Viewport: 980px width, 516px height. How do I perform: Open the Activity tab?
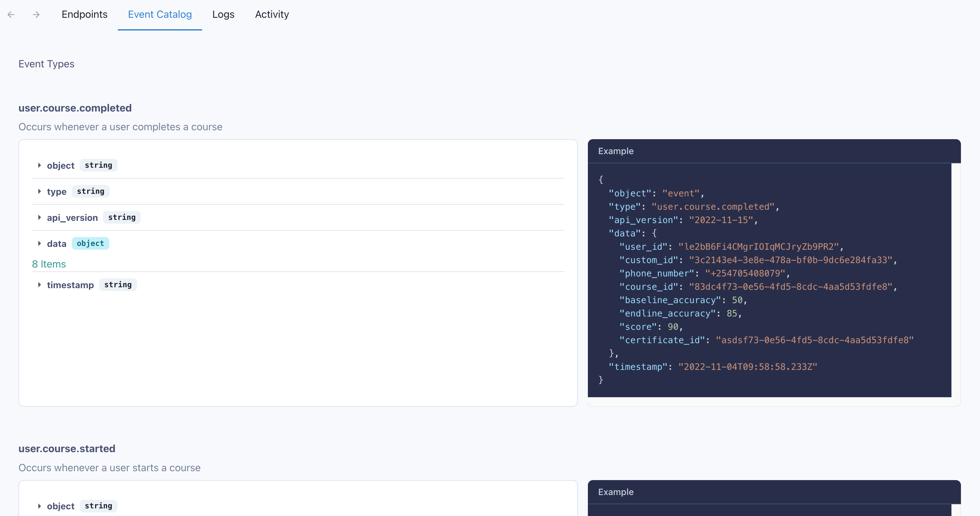tap(272, 15)
